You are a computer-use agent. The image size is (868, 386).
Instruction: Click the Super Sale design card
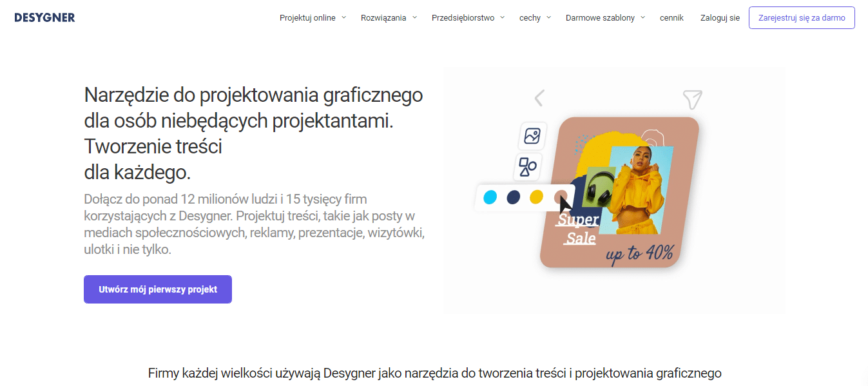[x=619, y=192]
